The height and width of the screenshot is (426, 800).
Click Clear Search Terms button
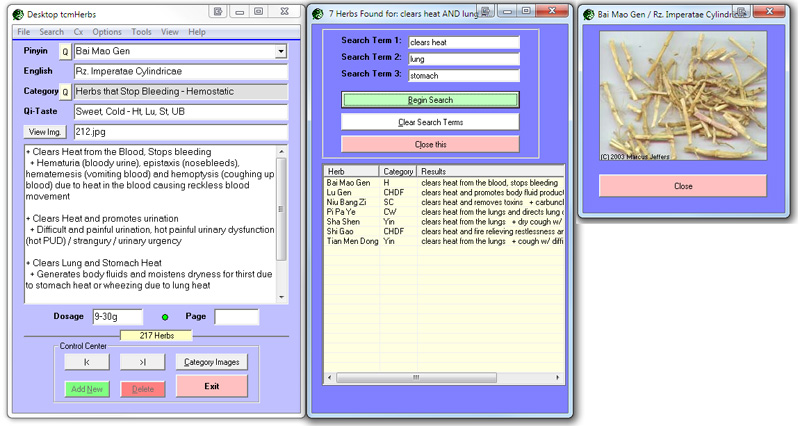coord(430,122)
